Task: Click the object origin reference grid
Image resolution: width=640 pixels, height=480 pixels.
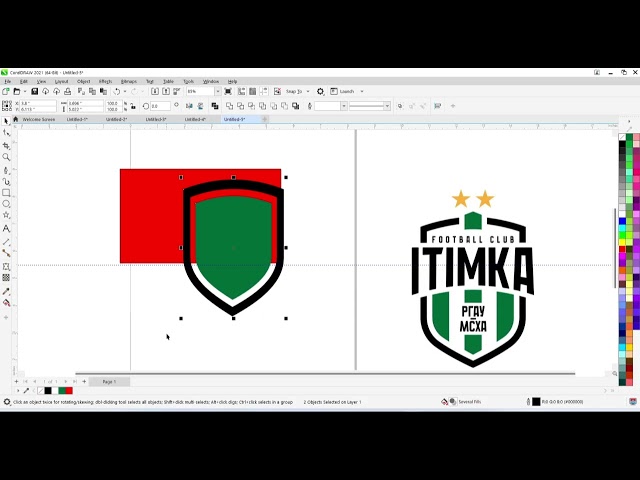Action: pyautogui.click(x=7, y=106)
